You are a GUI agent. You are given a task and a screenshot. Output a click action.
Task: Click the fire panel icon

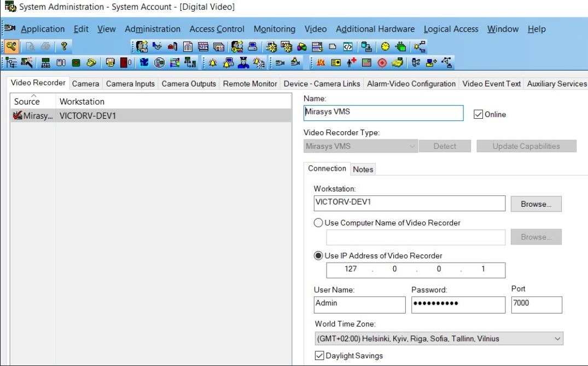[x=321, y=62]
